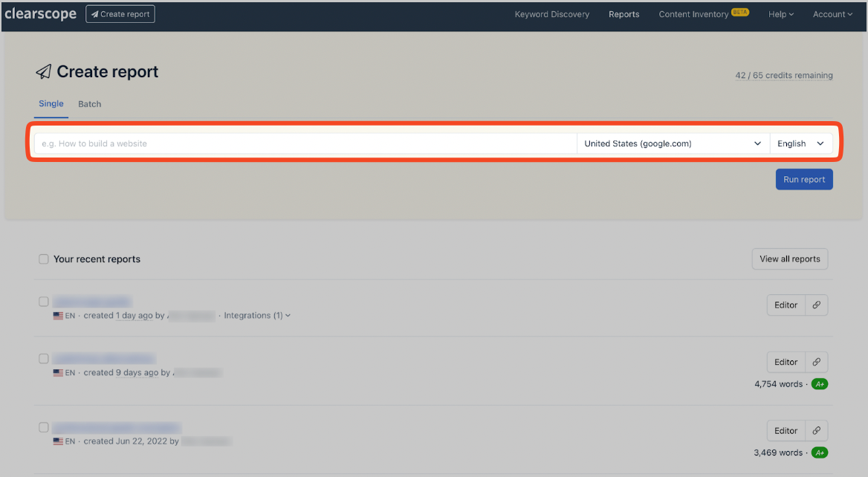Click the 4,754 words text
The width and height of the screenshot is (868, 477).
coord(778,384)
